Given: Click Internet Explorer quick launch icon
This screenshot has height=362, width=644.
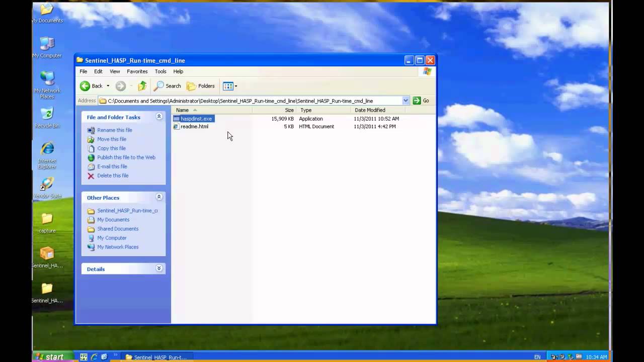Looking at the screenshot, I should tap(94, 357).
